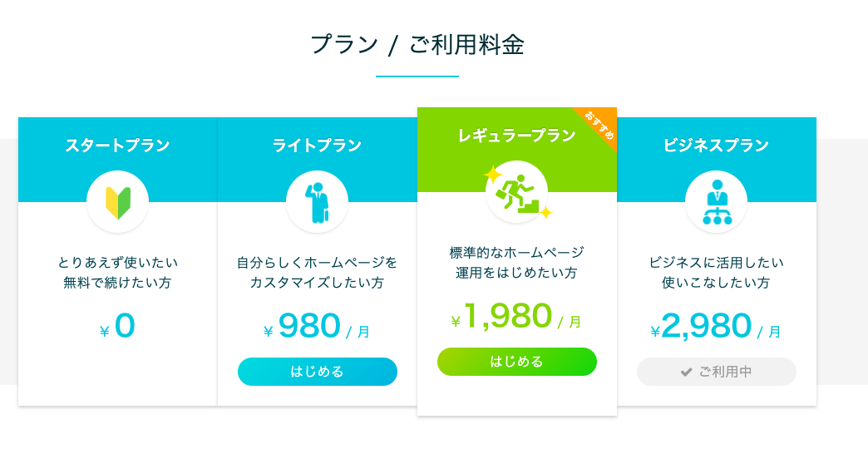
Task: Select the ライトプラン header
Action: (x=318, y=145)
